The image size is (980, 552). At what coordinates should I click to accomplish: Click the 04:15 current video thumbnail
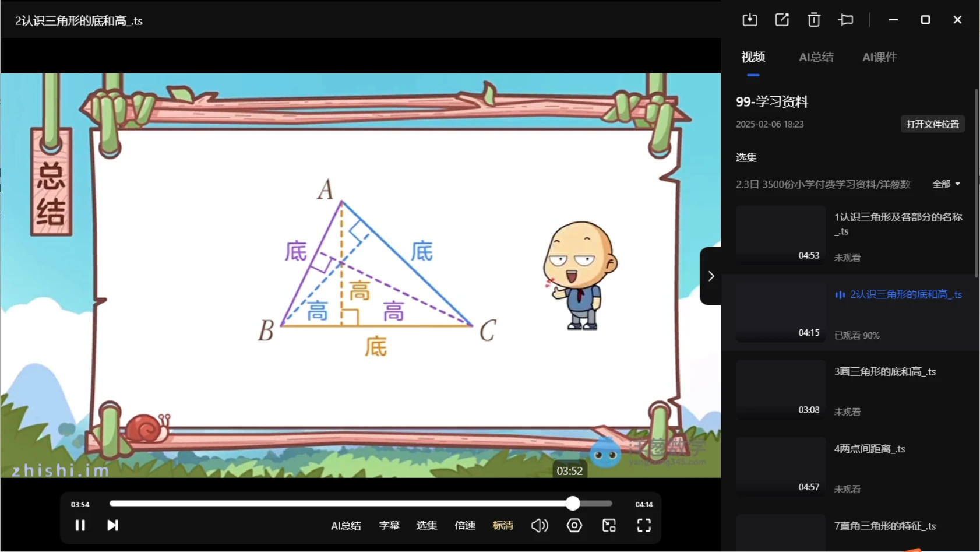coord(781,313)
